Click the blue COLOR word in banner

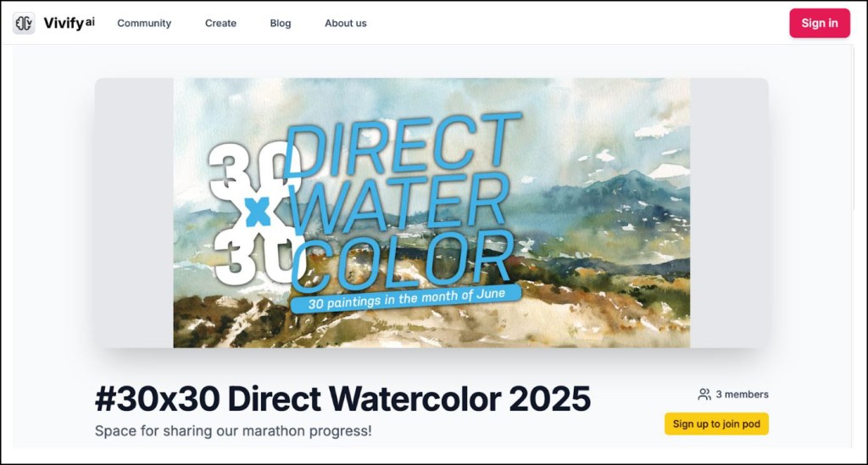[403, 262]
